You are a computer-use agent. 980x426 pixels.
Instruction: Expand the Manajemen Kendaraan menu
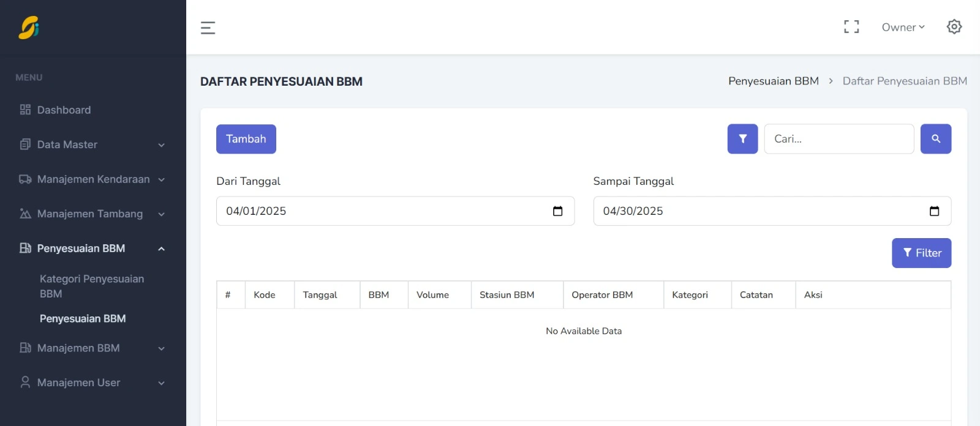point(92,179)
